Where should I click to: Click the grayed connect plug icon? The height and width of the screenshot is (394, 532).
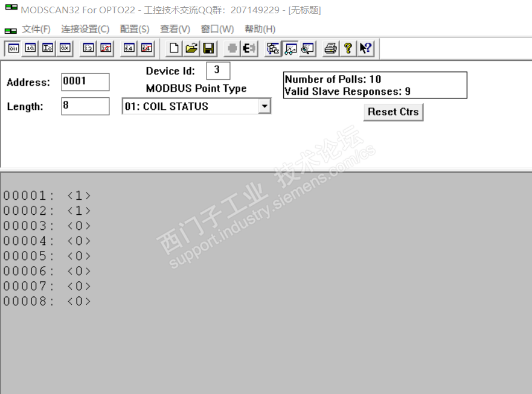[232, 48]
